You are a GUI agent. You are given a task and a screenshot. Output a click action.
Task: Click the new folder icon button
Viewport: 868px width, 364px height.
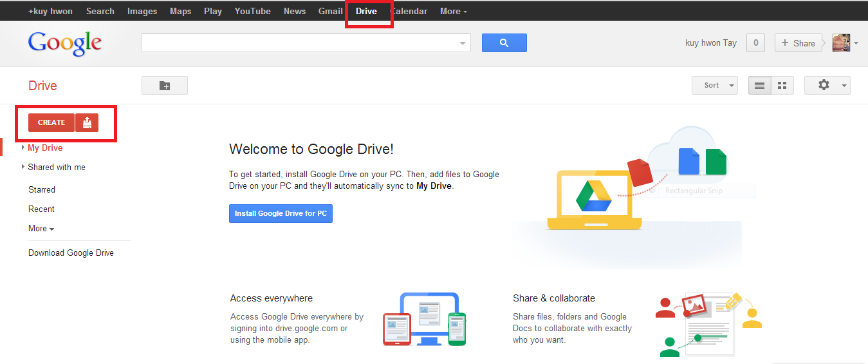click(x=165, y=85)
